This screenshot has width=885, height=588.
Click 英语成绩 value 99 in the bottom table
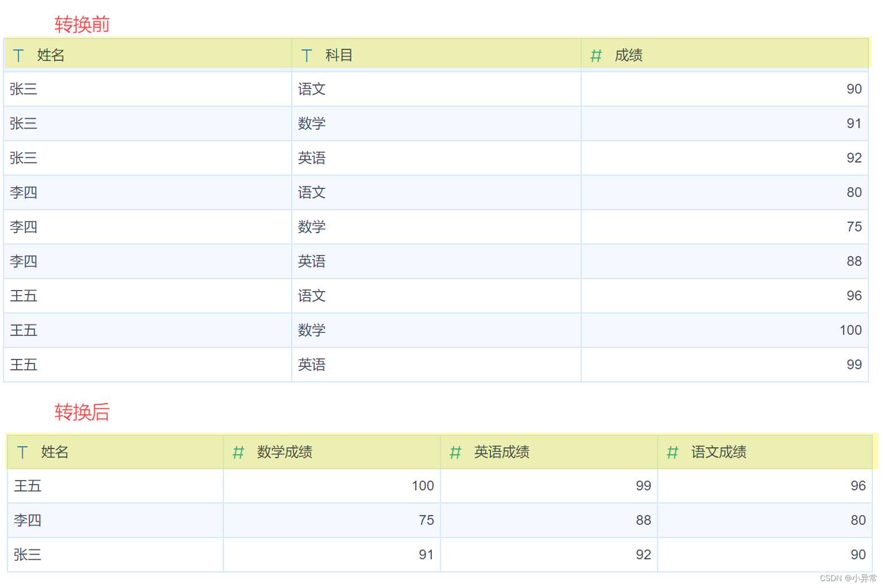(x=643, y=486)
